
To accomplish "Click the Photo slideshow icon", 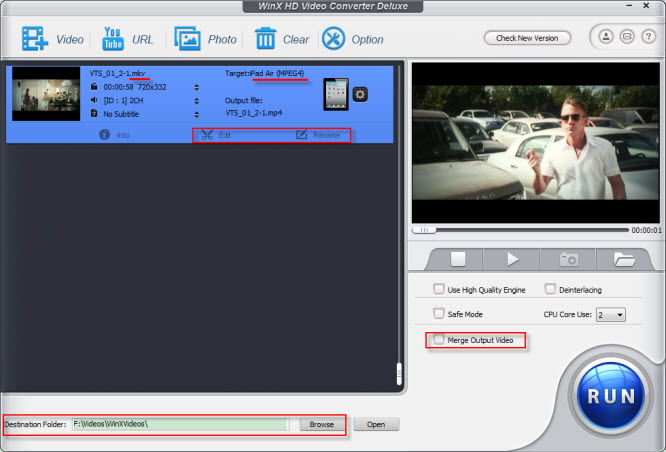I will [187, 39].
